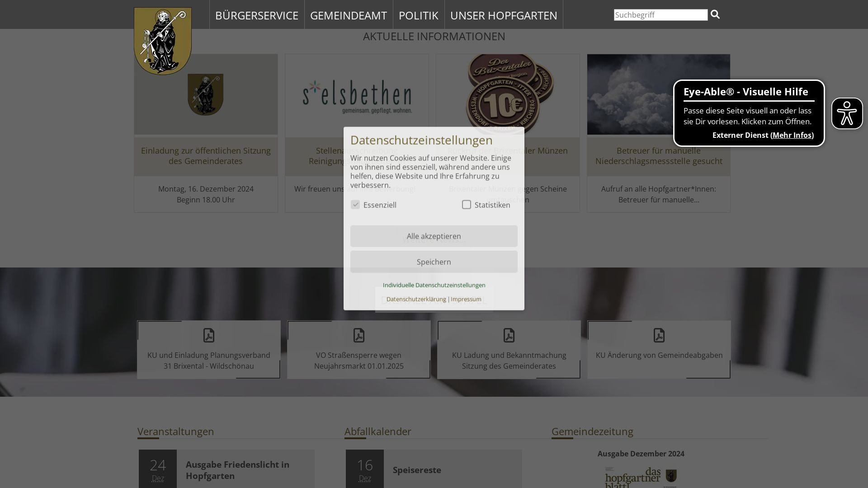This screenshot has width=868, height=488.
Task: Open the Gemeindezeitung section heading
Action: [x=592, y=432]
